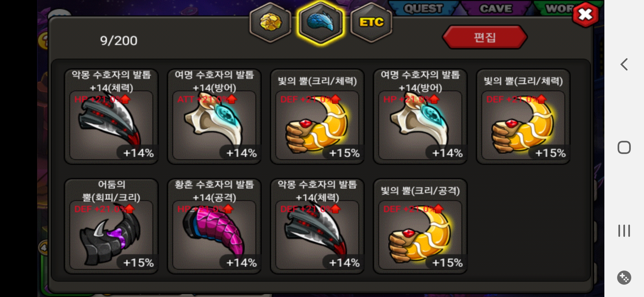Choose the top-right 빛의 뿔(크리/체력) horn
The height and width of the screenshot is (297, 644).
[523, 117]
